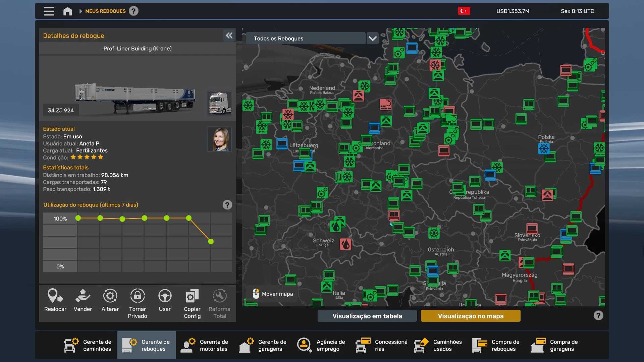Click help icon next to Meus Reboques
Screen dimensions: 644x362
pos(133,11)
